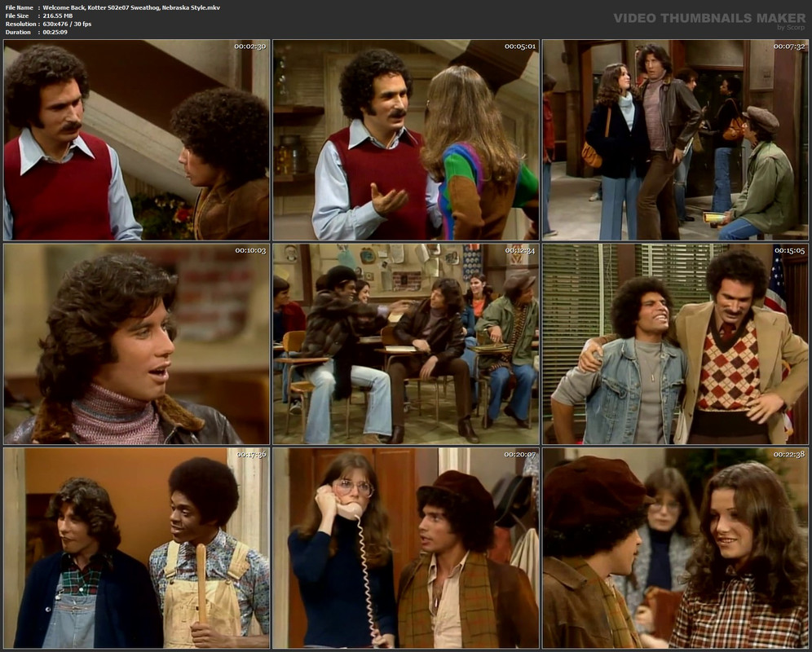Click the resolution value 630x476 / 30 fps

click(x=68, y=24)
